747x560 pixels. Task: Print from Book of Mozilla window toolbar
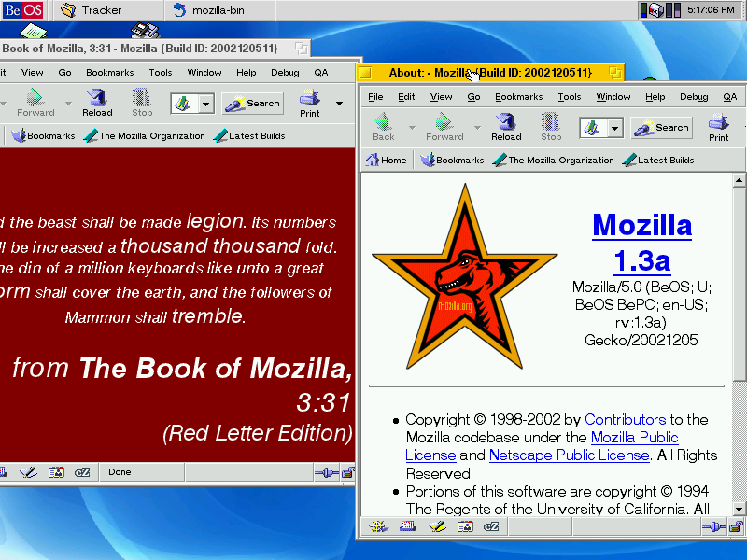[310, 104]
